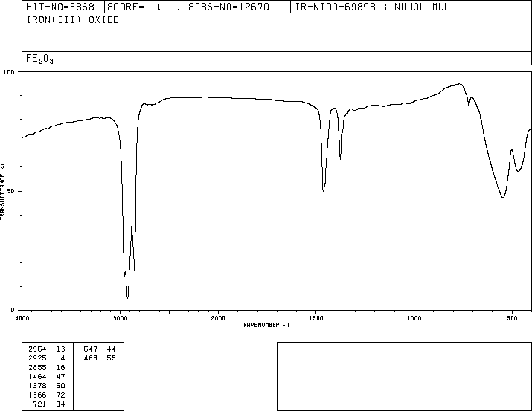Screen dimensions: 532x411
Task: Select peak table row 547 44
Action: (100, 349)
